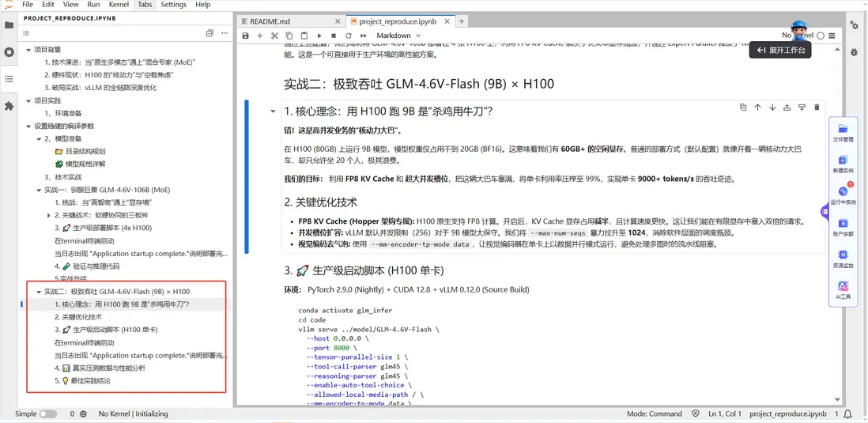This screenshot has height=423, width=868.
Task: Open the Edit menu
Action: (48, 5)
